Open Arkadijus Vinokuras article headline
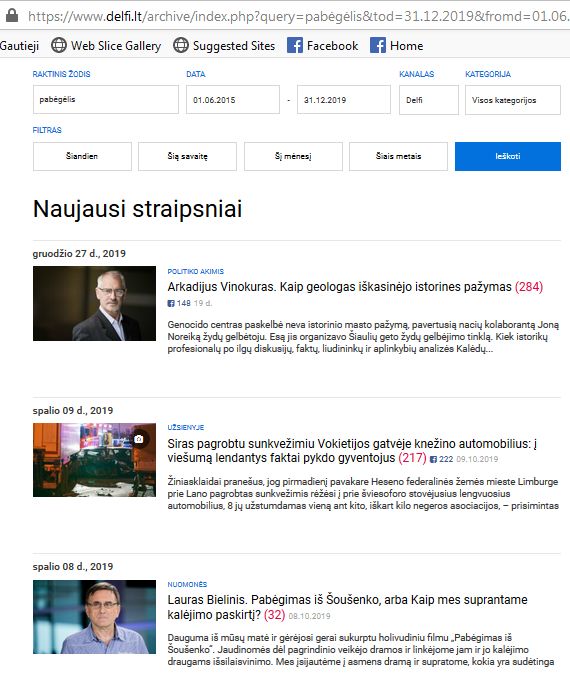The image size is (570, 682). coord(339,287)
